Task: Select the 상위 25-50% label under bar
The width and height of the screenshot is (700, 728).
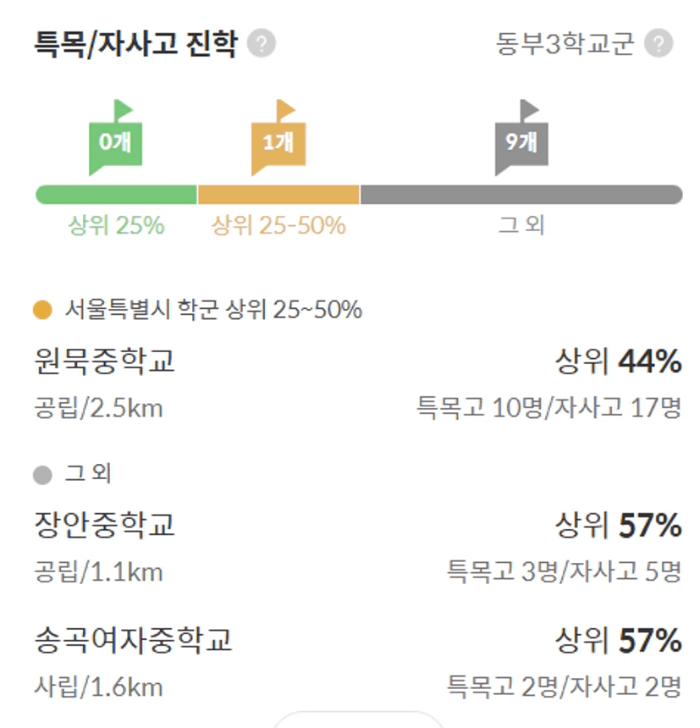Action: click(278, 226)
